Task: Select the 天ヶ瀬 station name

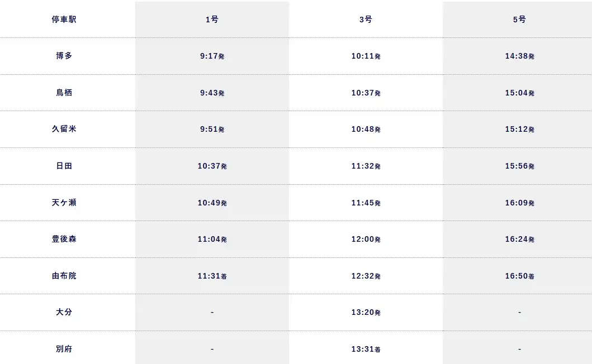Action: (64, 203)
